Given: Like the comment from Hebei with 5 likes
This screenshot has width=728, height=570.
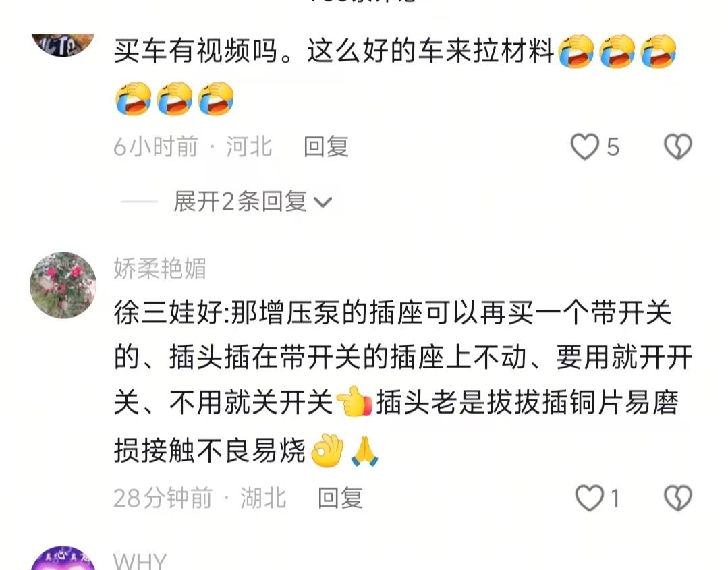Looking at the screenshot, I should coord(584,146).
